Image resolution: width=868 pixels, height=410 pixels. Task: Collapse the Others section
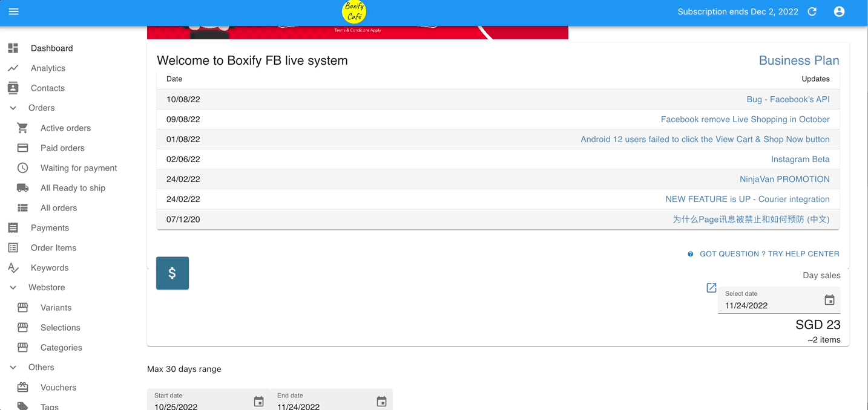[13, 368]
